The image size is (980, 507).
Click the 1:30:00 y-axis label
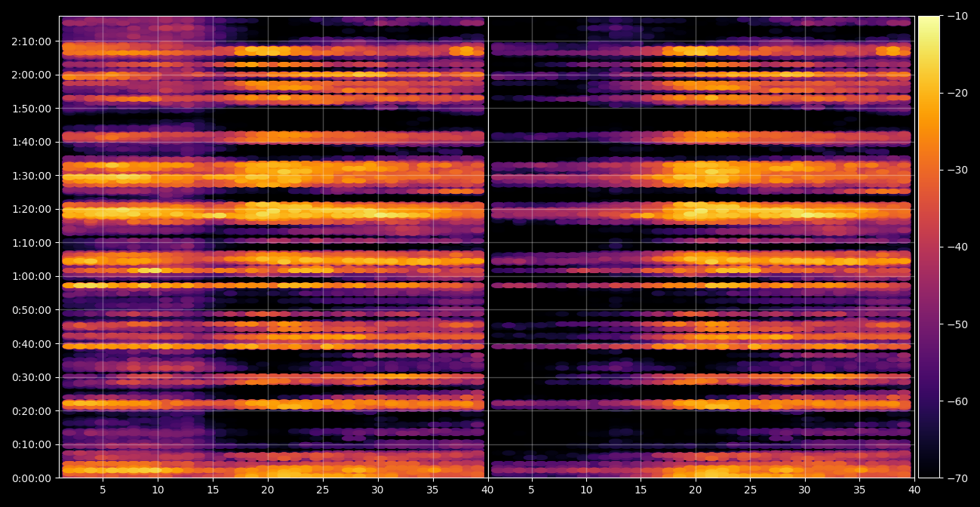[32, 176]
